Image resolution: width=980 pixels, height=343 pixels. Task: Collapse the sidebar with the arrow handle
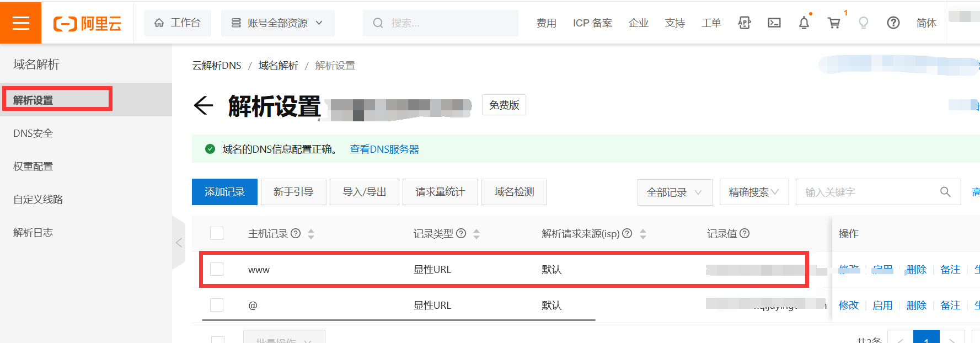pos(179,243)
